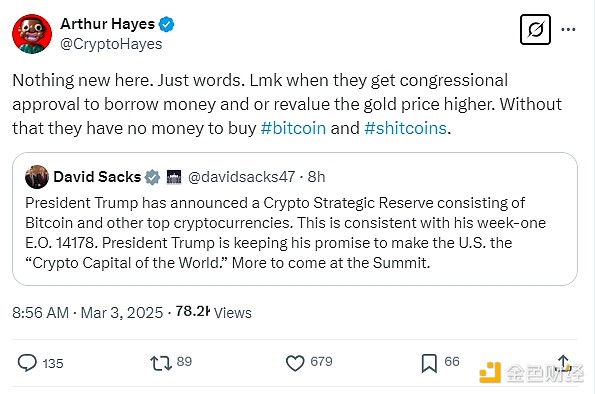Open the #shitcoins hashtag link
595x394 pixels.
(x=405, y=128)
